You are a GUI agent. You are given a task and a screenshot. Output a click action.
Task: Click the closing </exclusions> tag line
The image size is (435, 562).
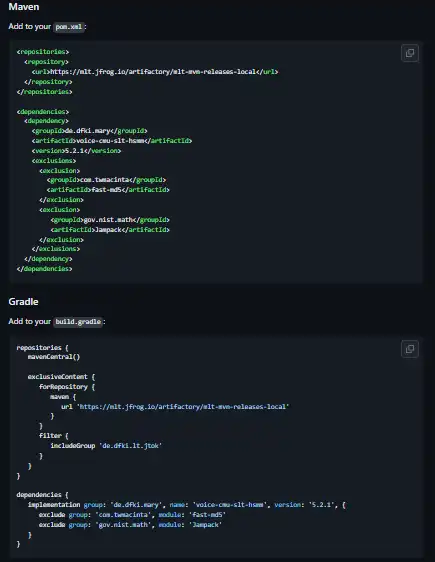[56, 249]
